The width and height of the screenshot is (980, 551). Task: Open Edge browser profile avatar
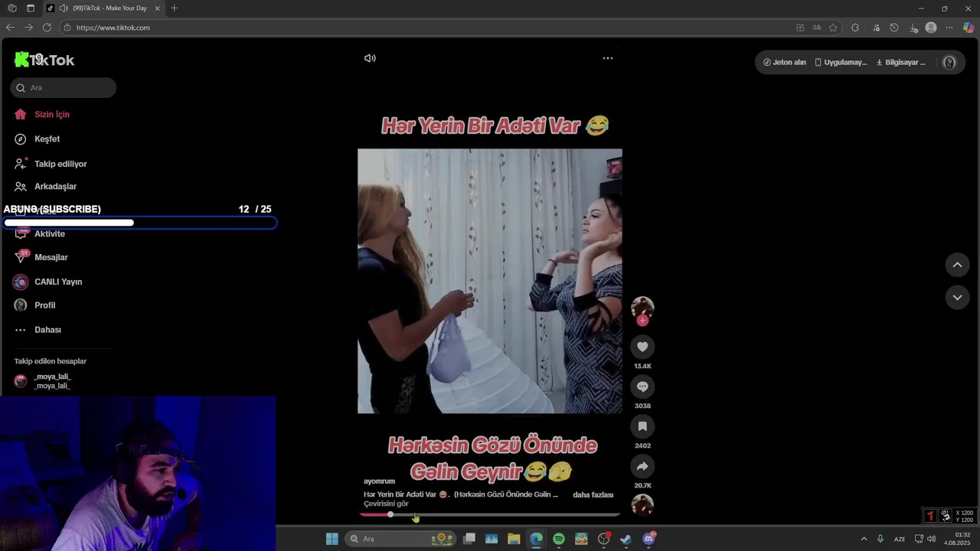[931, 28]
